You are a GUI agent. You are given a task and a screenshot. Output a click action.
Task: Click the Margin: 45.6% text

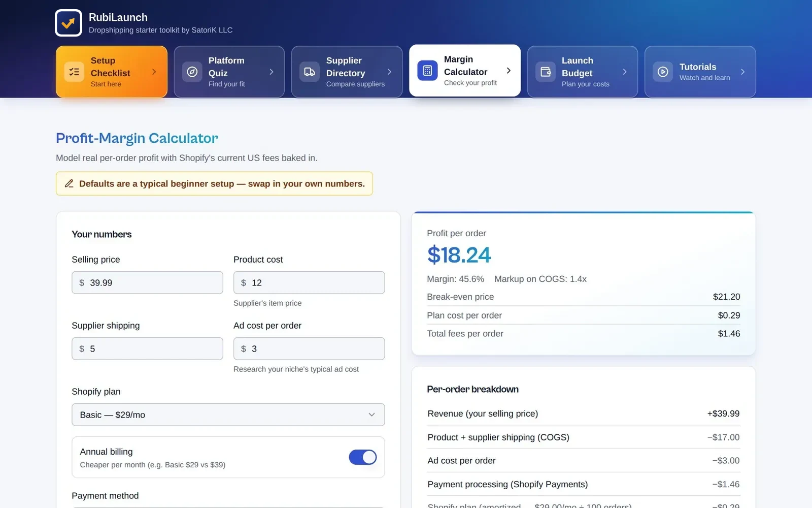[x=455, y=279]
